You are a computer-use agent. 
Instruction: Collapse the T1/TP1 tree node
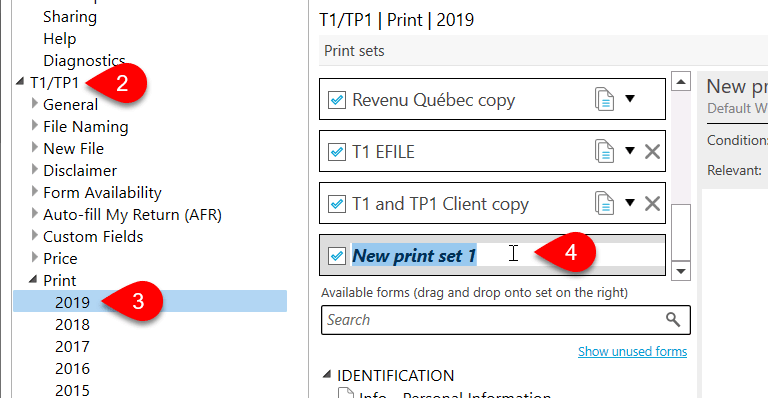pos(20,82)
